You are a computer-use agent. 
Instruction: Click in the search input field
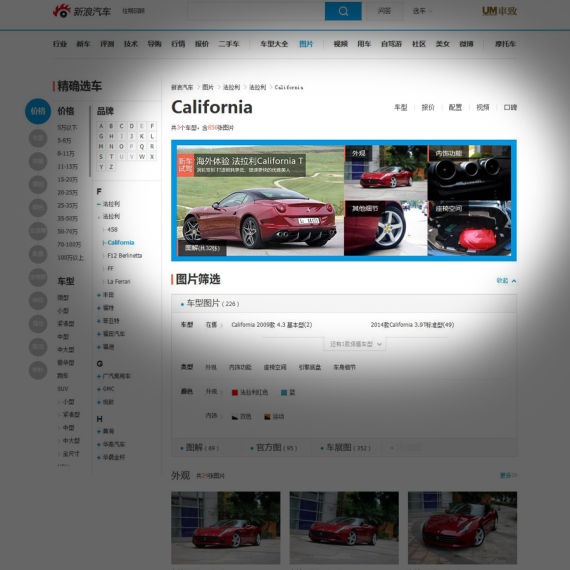pos(256,11)
